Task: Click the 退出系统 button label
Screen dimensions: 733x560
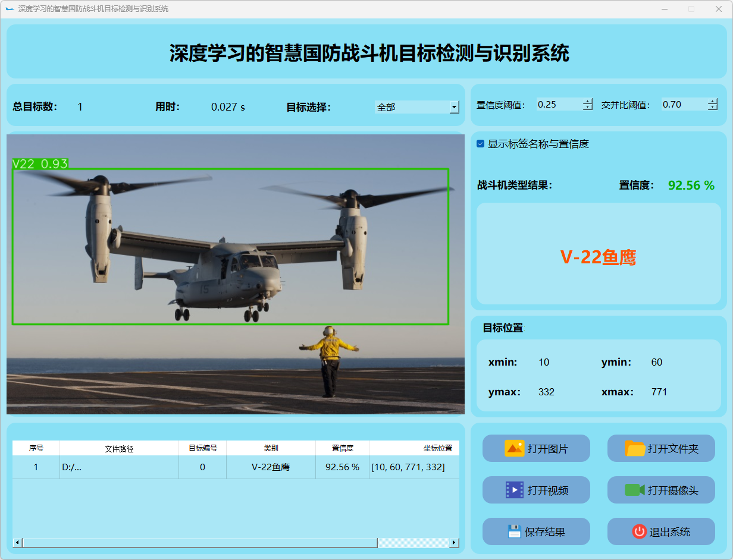Action: point(670,532)
